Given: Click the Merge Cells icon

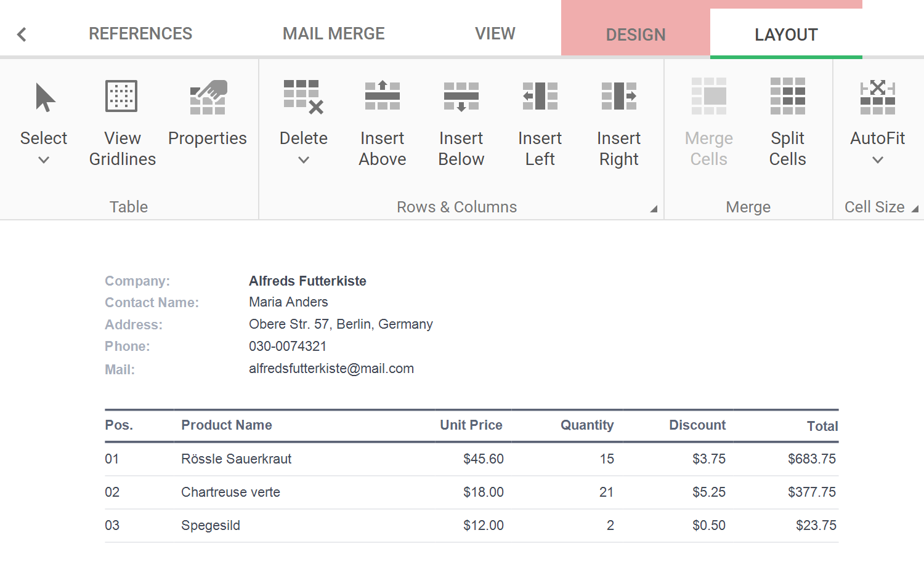Looking at the screenshot, I should coord(708,97).
